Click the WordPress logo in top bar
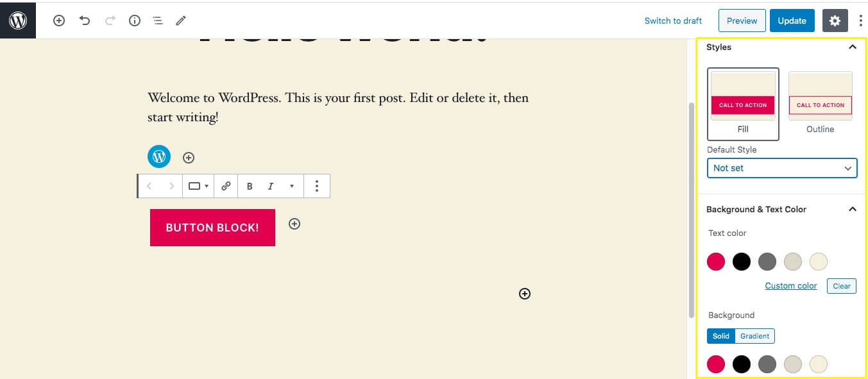The image size is (868, 379). [x=18, y=21]
